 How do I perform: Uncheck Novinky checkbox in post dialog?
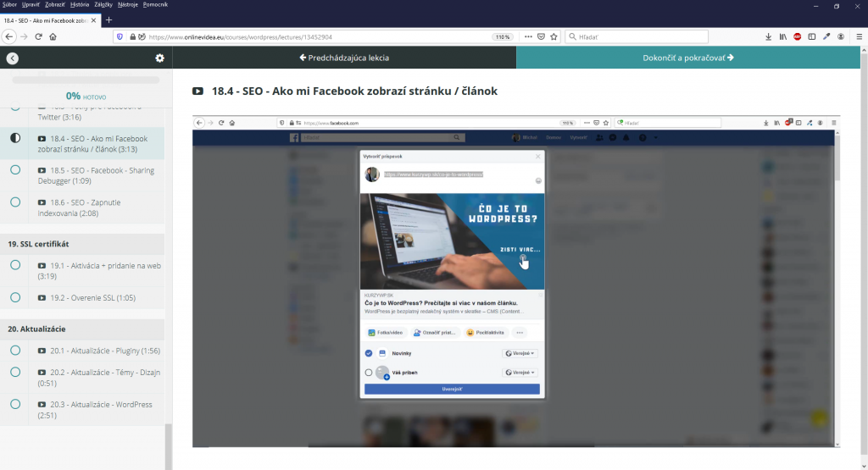click(369, 353)
